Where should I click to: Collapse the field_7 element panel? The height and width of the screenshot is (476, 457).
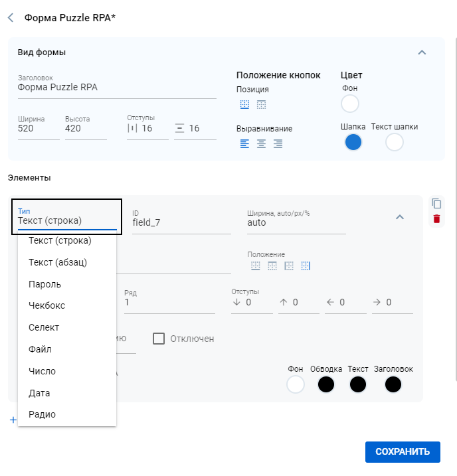399,216
